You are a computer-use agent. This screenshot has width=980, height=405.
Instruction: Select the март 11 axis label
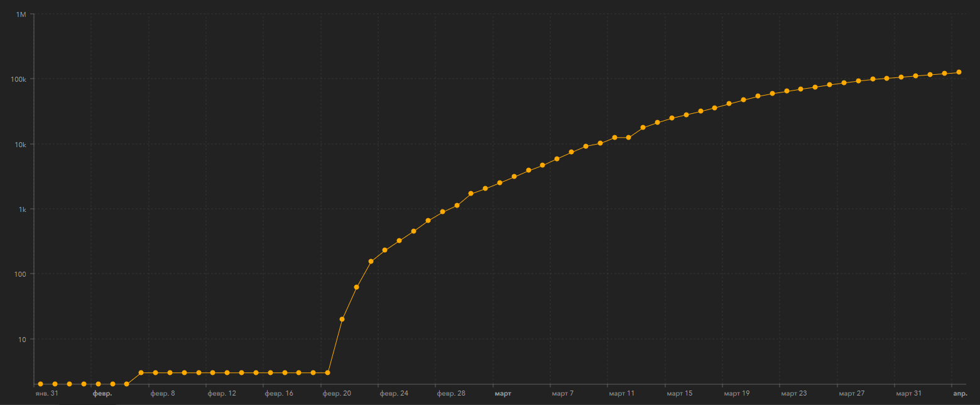[622, 394]
